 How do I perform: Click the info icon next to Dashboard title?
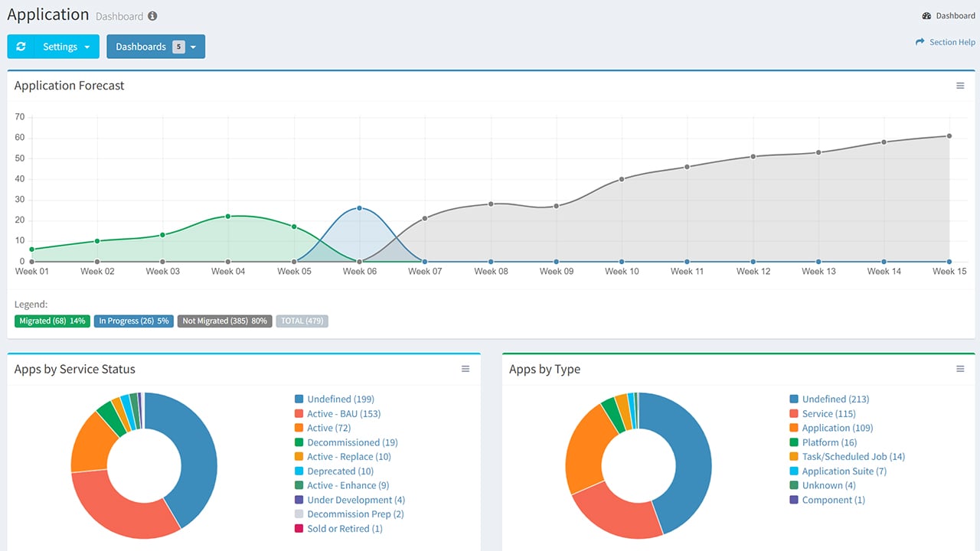point(152,16)
